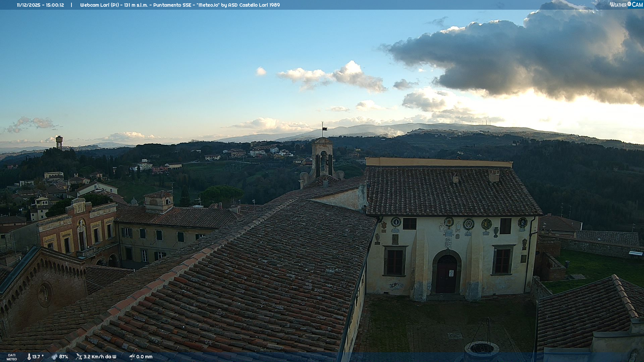Click the WeatherCam logo text
Screen dimensions: 644x362
pos(626,5)
